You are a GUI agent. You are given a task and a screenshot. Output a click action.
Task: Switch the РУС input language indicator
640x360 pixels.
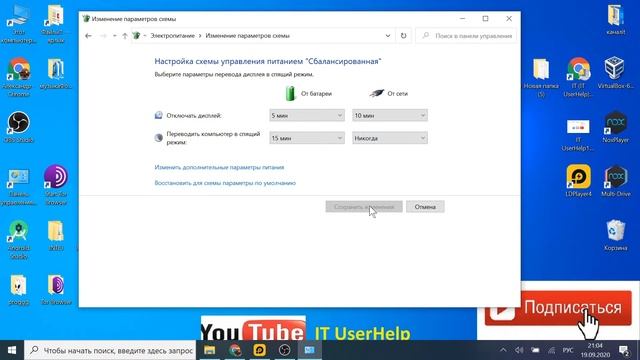click(x=568, y=350)
